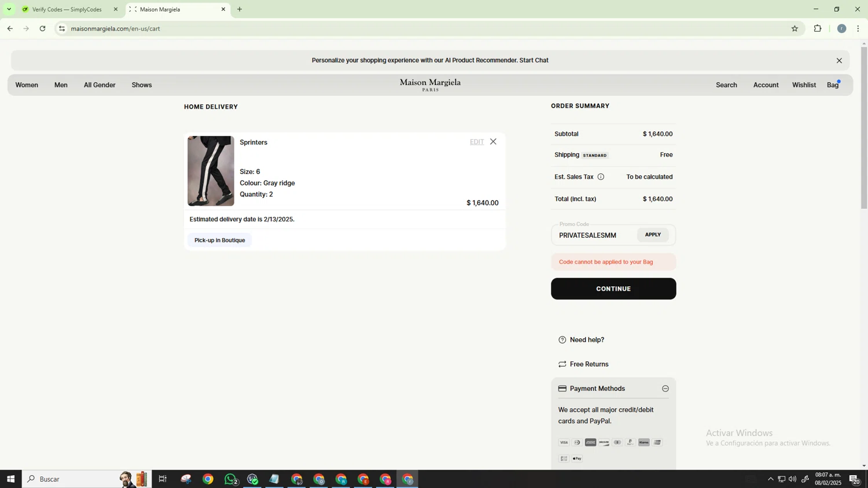Open the Need help? link
Screen dimensions: 868x488
click(587, 340)
